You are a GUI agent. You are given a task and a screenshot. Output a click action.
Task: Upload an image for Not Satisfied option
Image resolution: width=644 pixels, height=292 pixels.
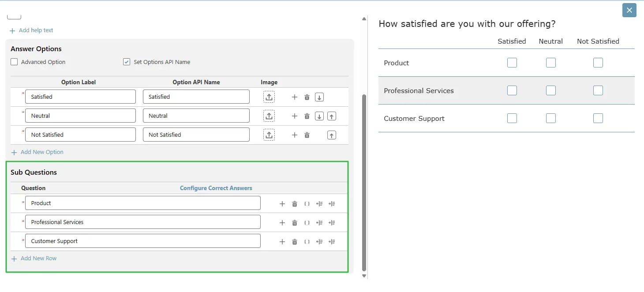tap(269, 135)
